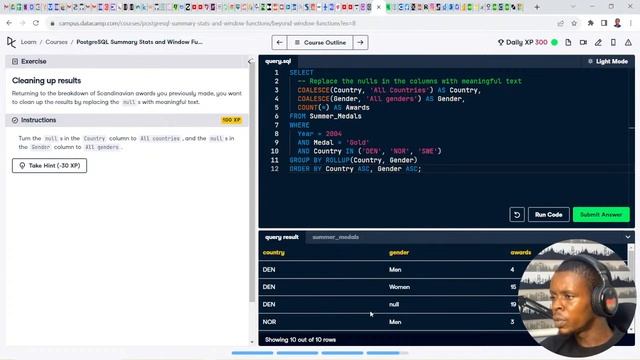
Task: Close the active browser tab
Action: (379, 7)
